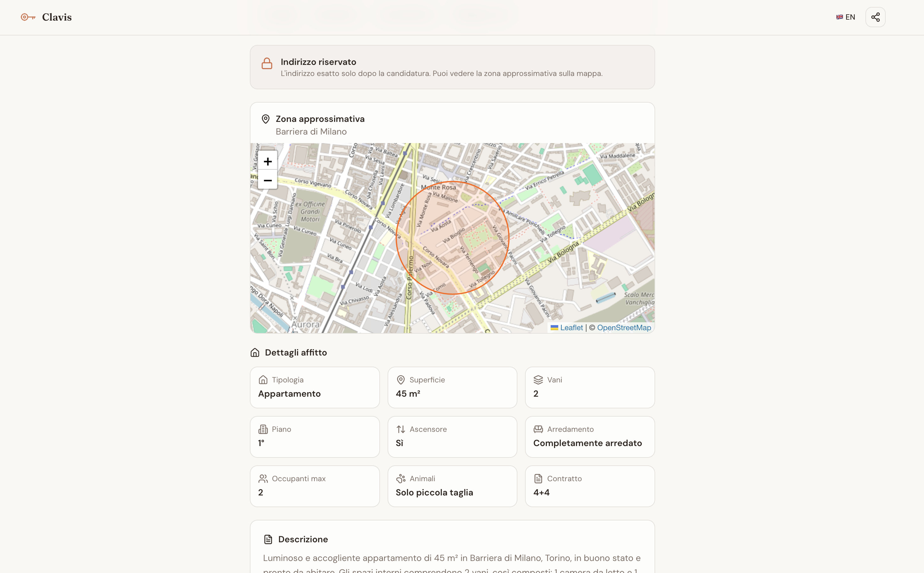Select the 'Solo piccola taglia' value

point(434,492)
